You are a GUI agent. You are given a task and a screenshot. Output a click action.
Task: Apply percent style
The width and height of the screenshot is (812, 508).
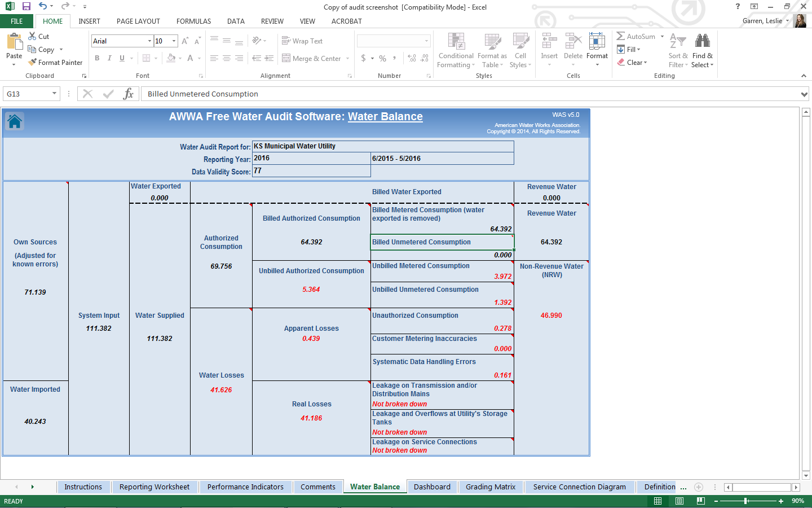tap(383, 58)
